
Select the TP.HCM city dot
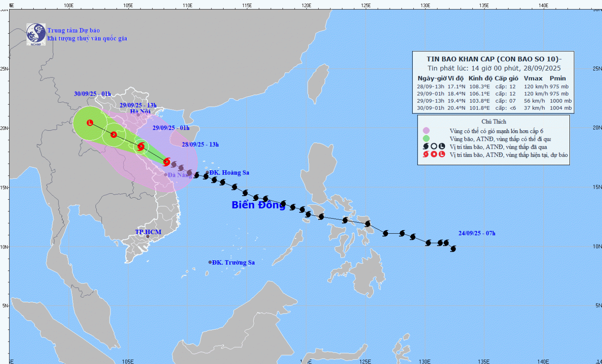tap(148, 237)
